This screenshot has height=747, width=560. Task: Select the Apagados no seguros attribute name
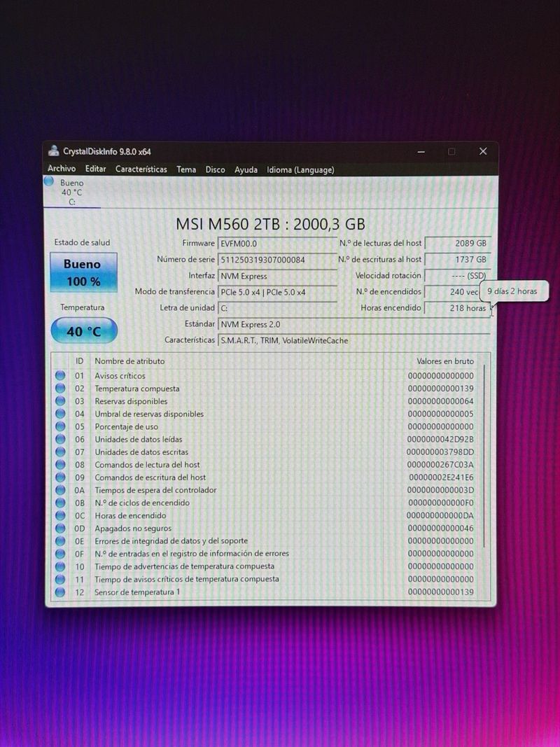click(133, 529)
